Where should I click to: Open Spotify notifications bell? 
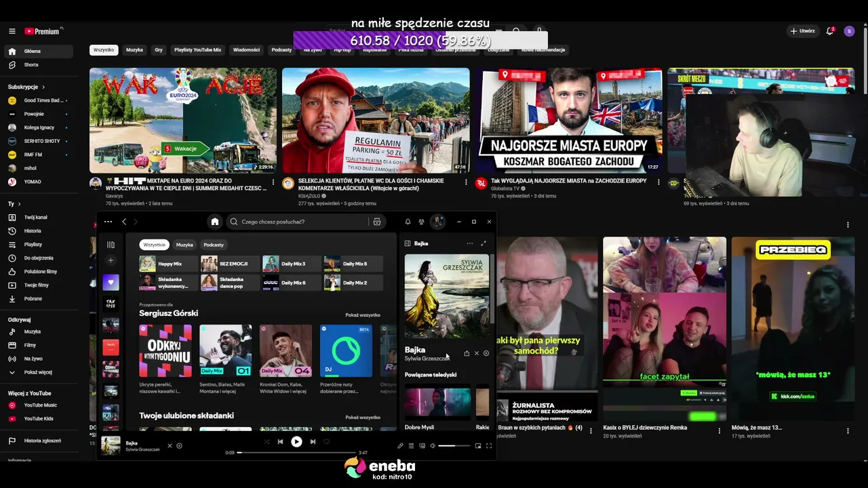click(408, 222)
